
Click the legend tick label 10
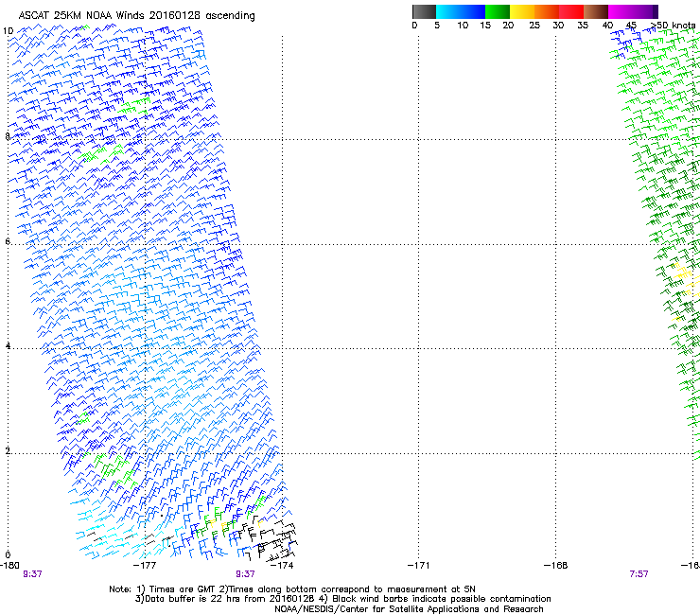463,26
